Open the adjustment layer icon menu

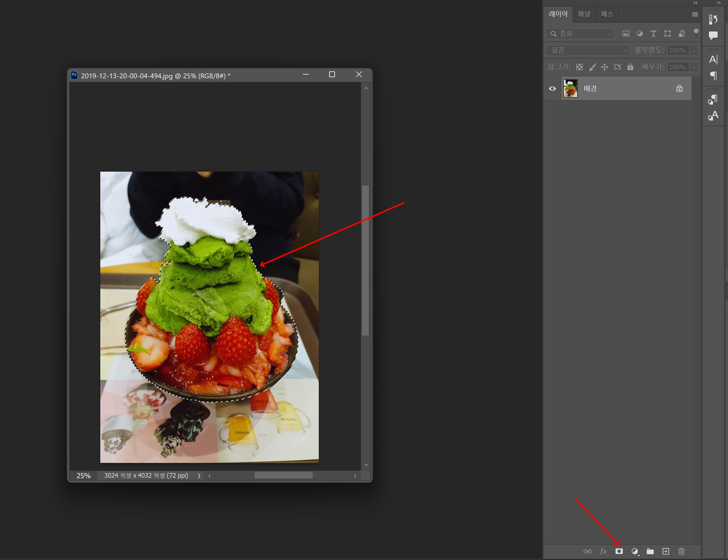[635, 551]
